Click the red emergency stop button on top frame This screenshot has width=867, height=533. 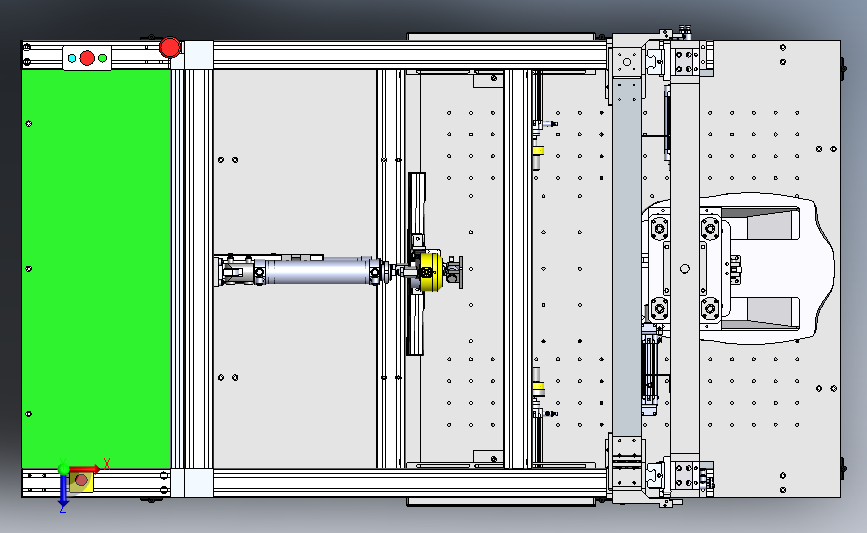(170, 47)
